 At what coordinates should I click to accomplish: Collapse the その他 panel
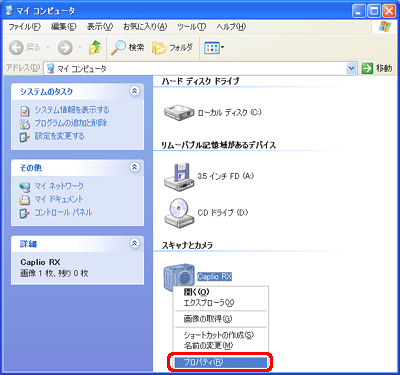(135, 167)
